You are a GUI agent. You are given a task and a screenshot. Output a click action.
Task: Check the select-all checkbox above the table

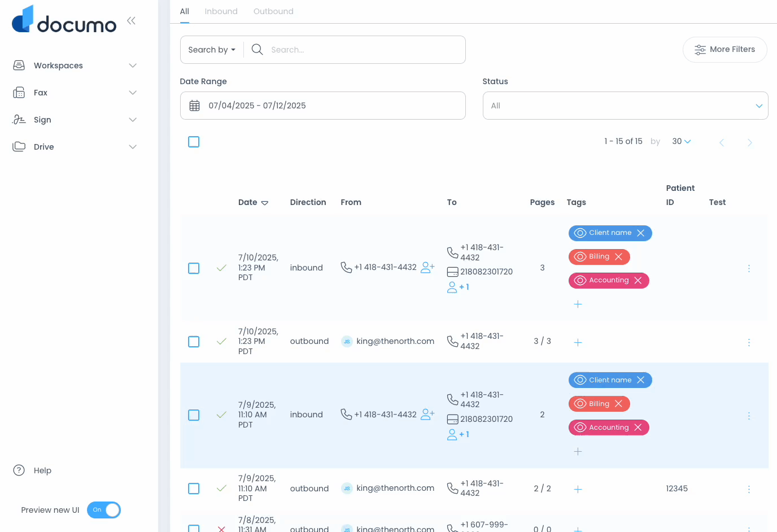[x=194, y=142]
